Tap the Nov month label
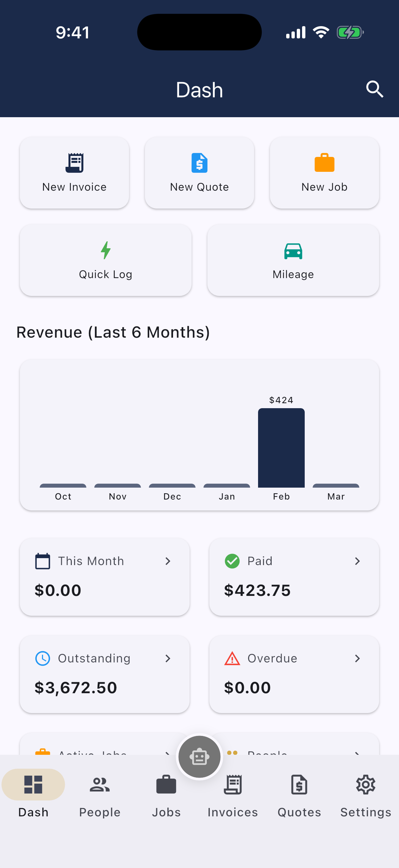This screenshot has width=399, height=868. point(117,497)
